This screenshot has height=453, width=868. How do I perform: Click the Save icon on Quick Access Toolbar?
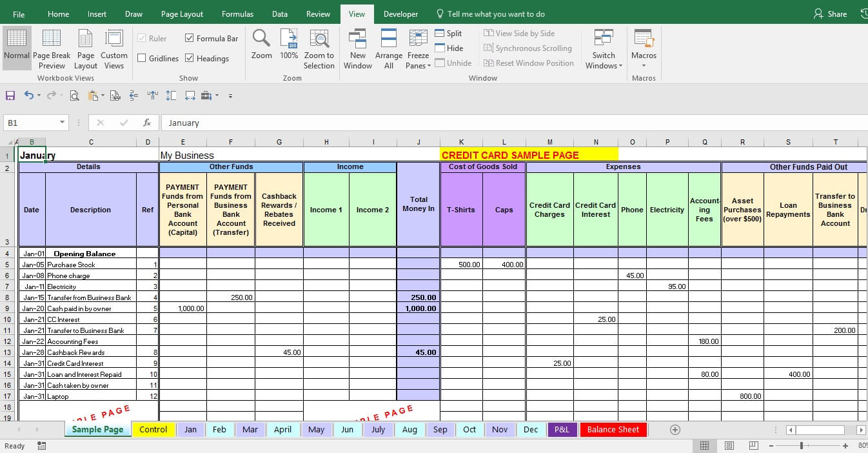10,95
